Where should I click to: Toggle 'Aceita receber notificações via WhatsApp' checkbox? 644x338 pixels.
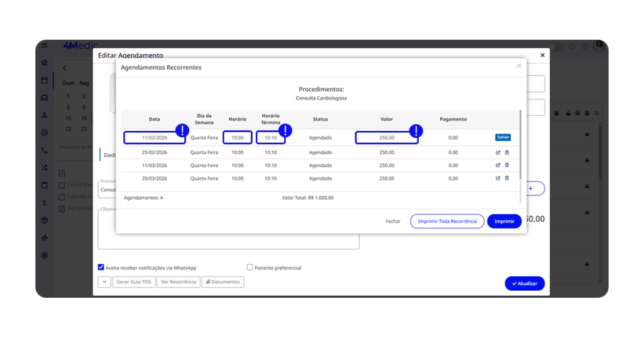point(101,268)
